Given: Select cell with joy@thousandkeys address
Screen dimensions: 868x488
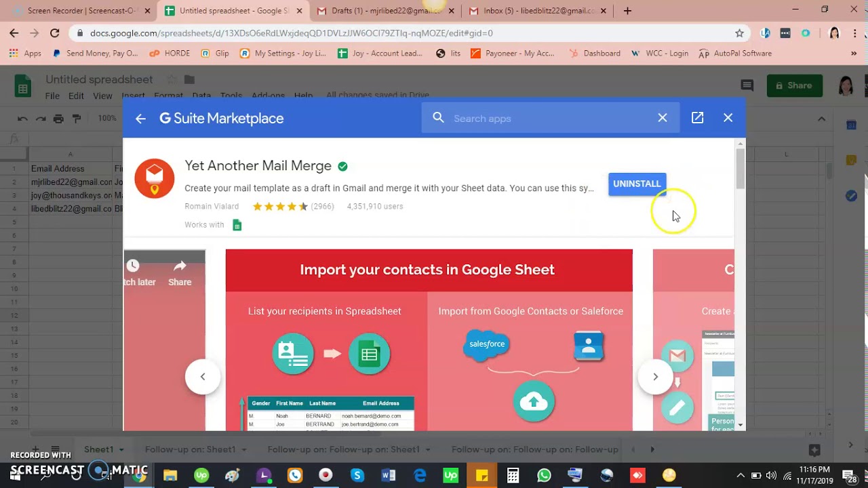Looking at the screenshot, I should [x=71, y=196].
